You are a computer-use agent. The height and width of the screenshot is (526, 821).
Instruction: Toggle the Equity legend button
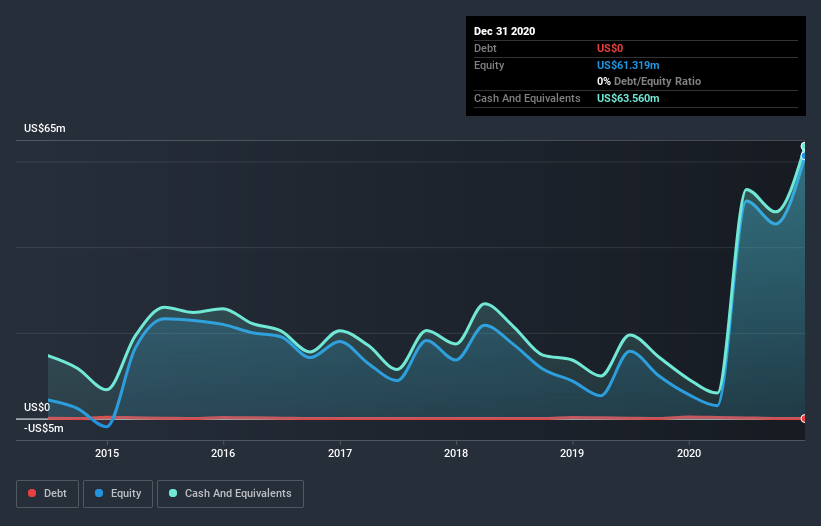pos(118,494)
